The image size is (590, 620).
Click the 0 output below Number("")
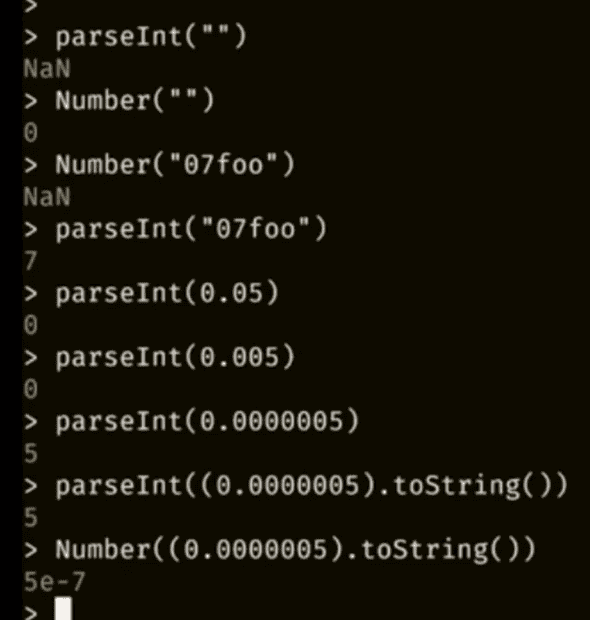(x=31, y=132)
